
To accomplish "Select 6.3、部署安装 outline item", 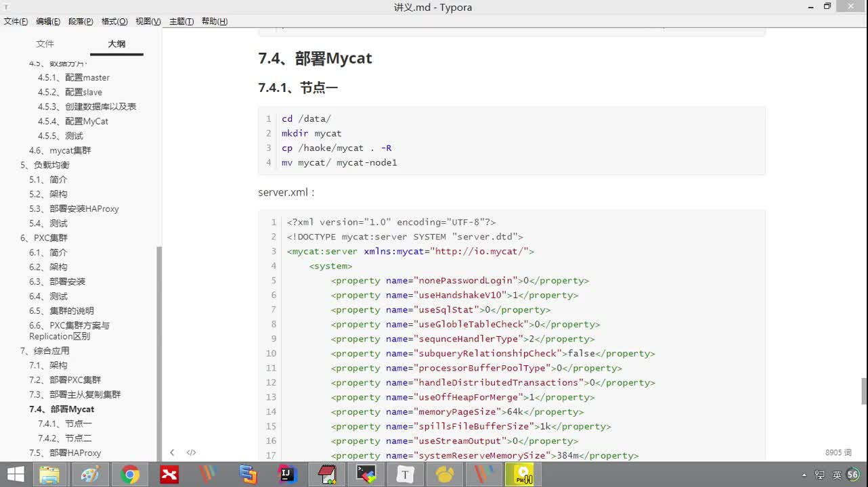I will pos(57,282).
